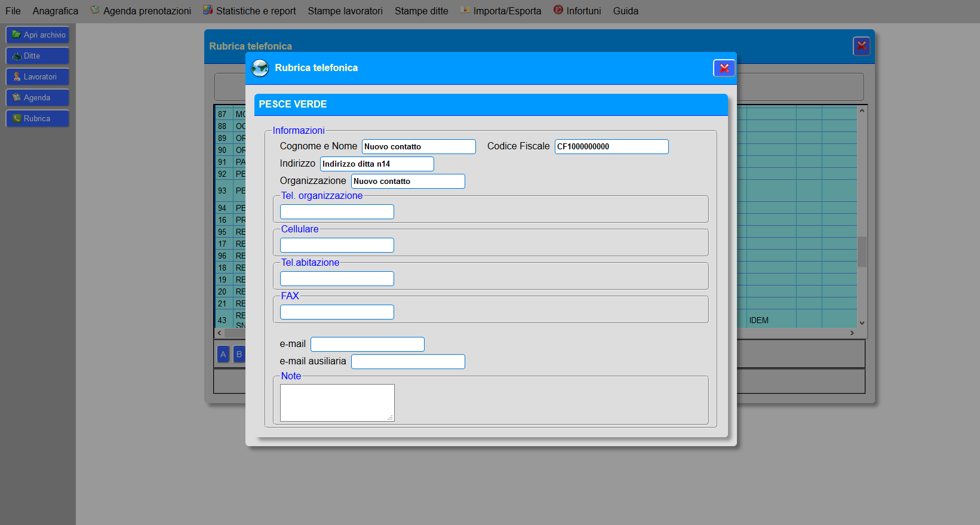This screenshot has width=980, height=525.
Task: Click the Rubrica sidebar button
Action: 38,118
